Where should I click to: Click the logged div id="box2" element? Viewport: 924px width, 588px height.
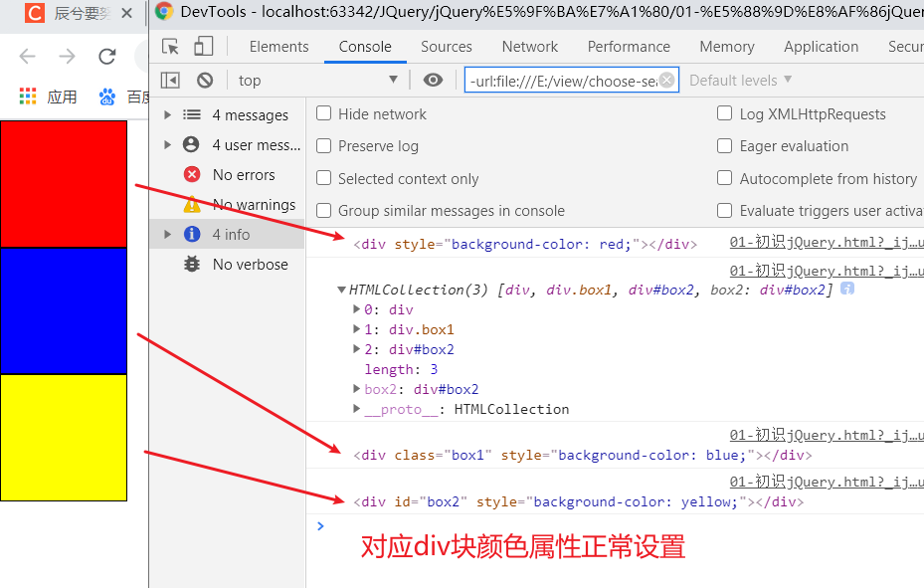[x=578, y=501]
